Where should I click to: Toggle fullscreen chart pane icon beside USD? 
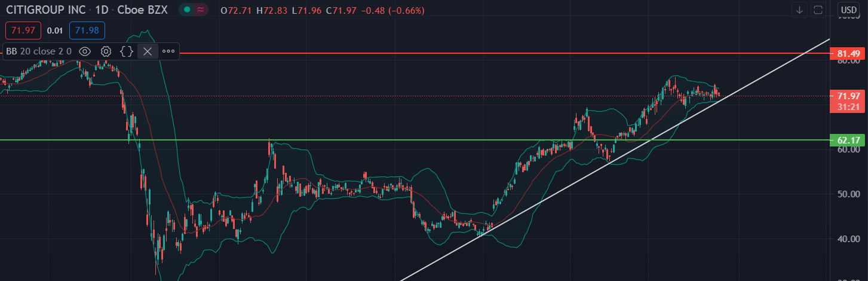point(818,10)
